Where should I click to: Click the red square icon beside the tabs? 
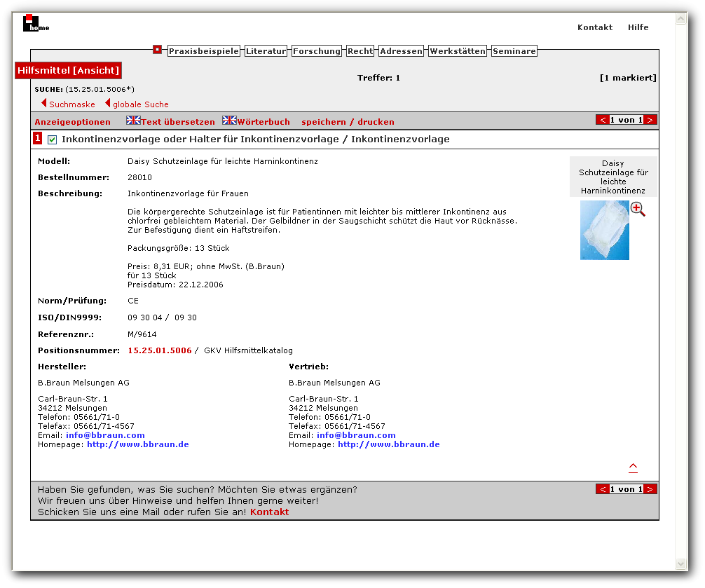point(158,50)
